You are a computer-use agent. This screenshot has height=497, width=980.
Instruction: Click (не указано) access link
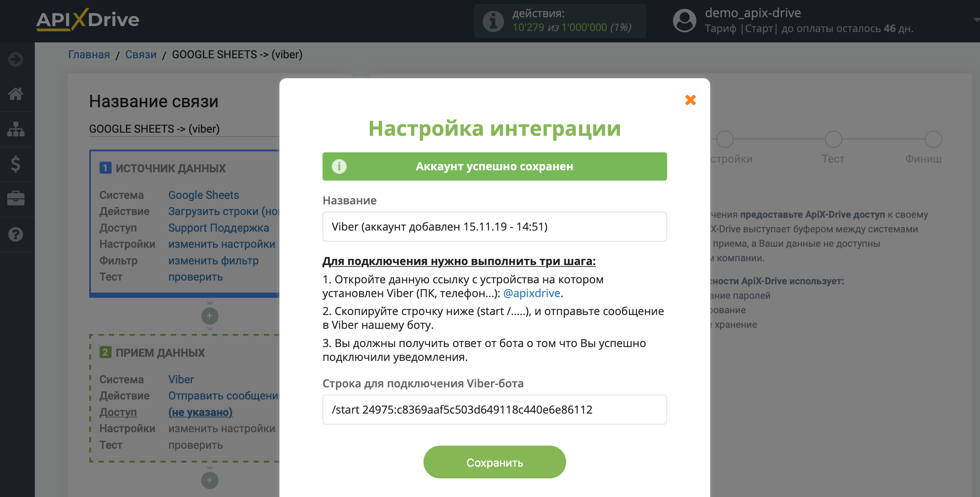(x=201, y=412)
